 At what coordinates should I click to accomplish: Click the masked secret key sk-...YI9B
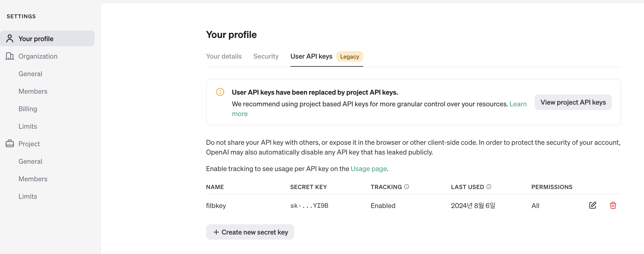click(309, 206)
